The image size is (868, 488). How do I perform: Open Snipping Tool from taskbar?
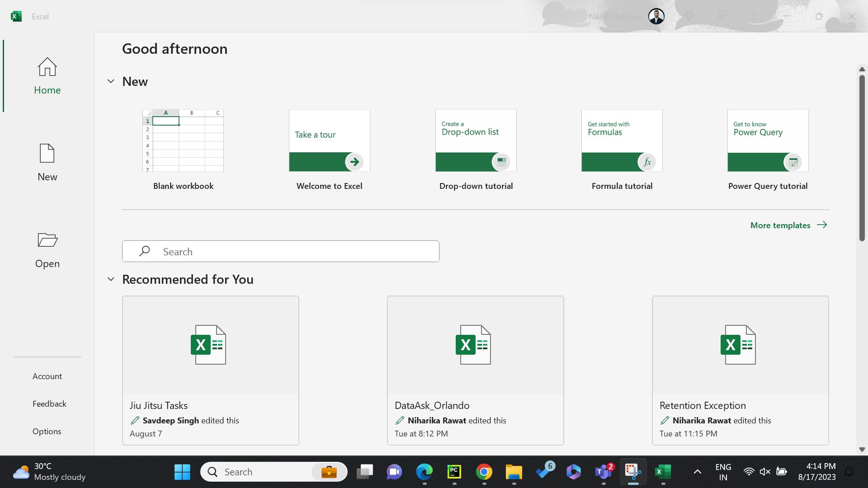(633, 472)
